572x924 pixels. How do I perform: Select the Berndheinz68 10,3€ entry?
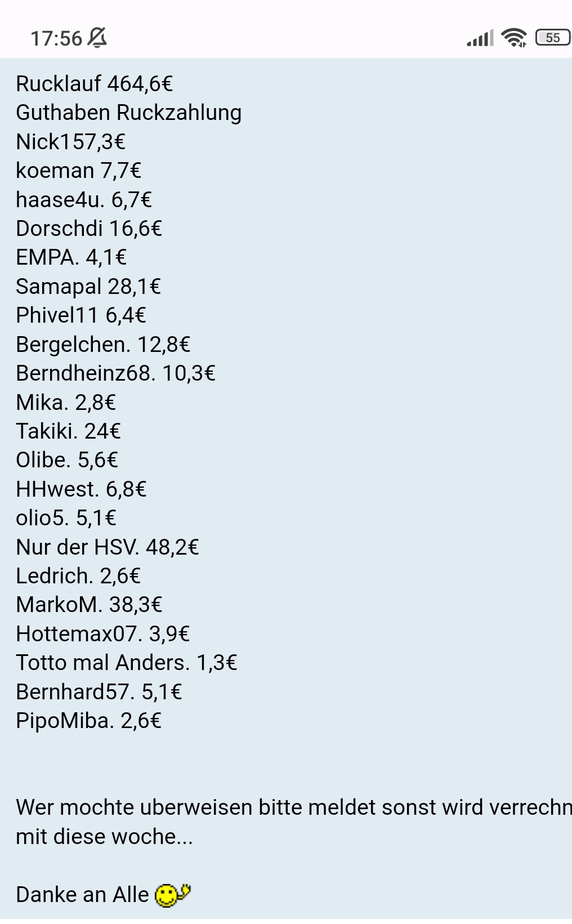tap(115, 373)
